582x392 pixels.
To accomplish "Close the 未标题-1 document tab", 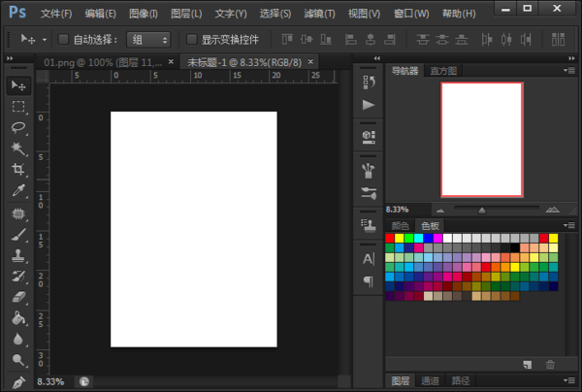I will pyautogui.click(x=310, y=62).
